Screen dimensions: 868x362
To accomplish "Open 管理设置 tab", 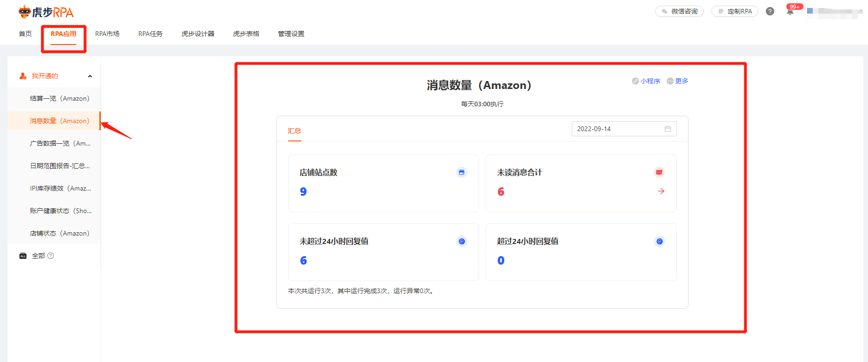I will (x=291, y=34).
